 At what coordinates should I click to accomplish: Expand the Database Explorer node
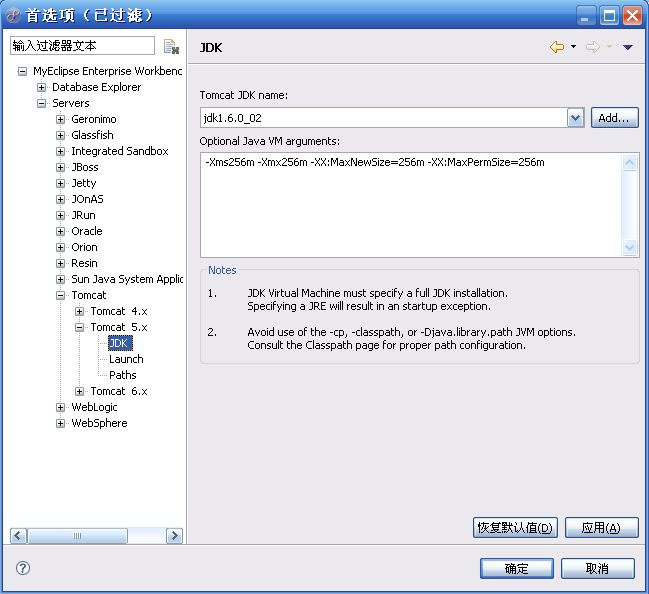[x=41, y=87]
